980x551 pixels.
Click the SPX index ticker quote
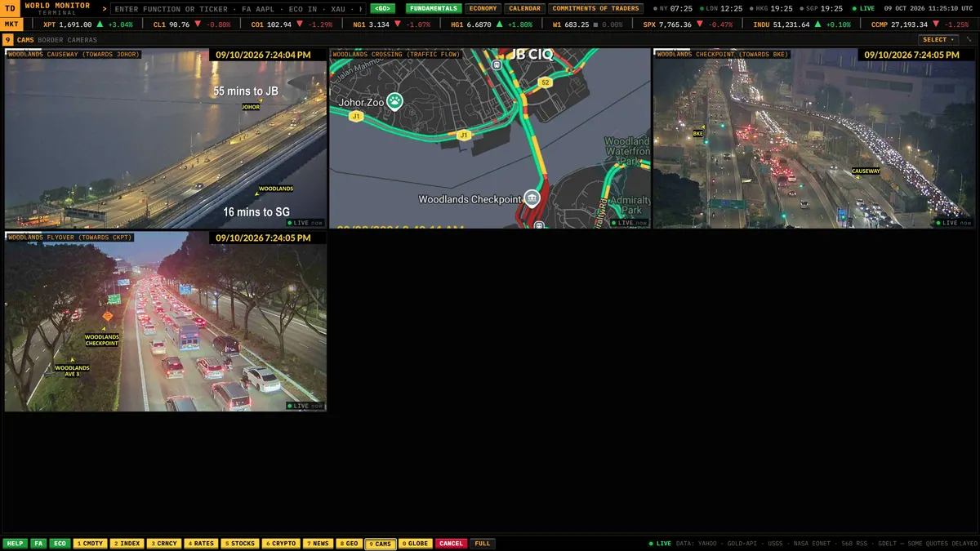point(688,24)
